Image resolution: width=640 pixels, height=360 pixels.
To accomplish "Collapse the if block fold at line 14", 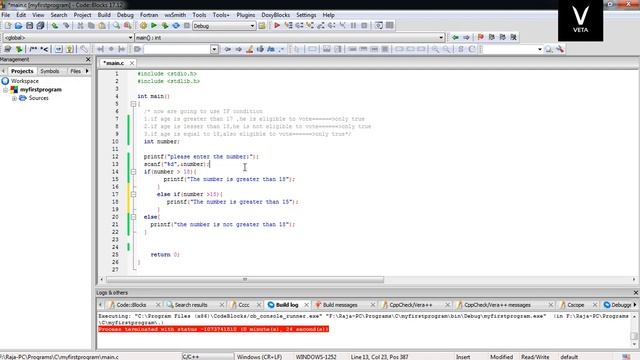I will point(133,172).
